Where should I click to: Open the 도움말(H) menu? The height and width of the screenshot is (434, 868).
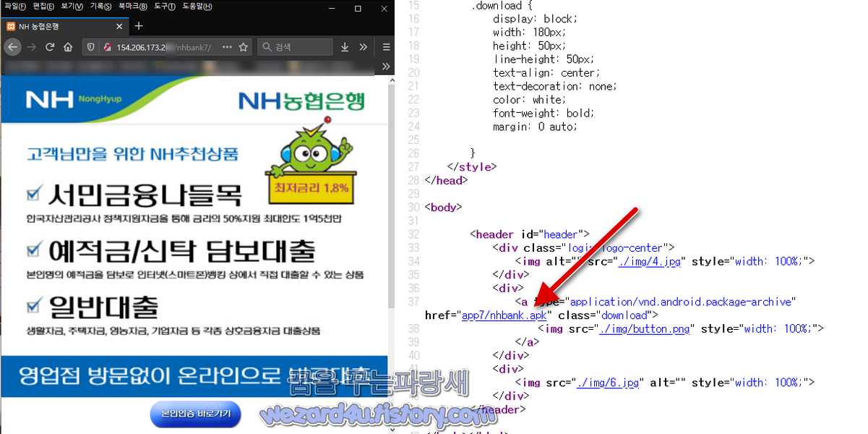tap(197, 7)
